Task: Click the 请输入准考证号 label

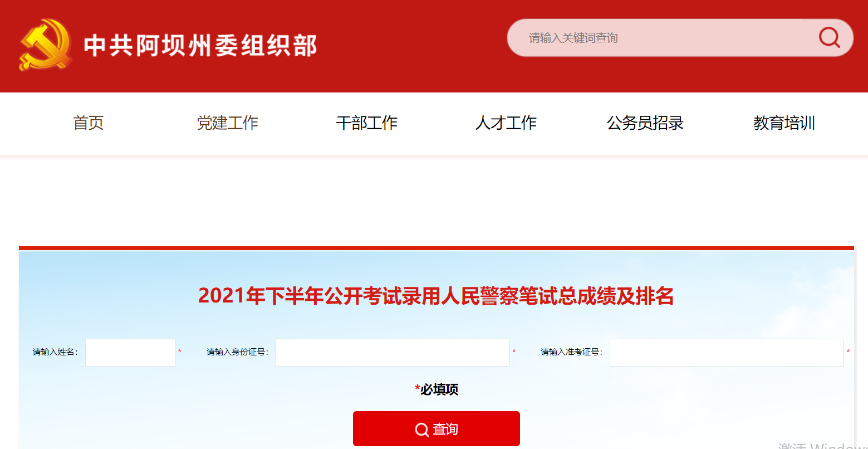Action: point(571,352)
